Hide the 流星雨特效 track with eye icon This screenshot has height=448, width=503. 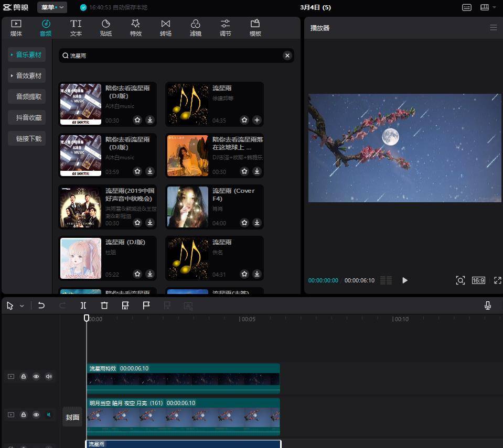click(x=36, y=376)
